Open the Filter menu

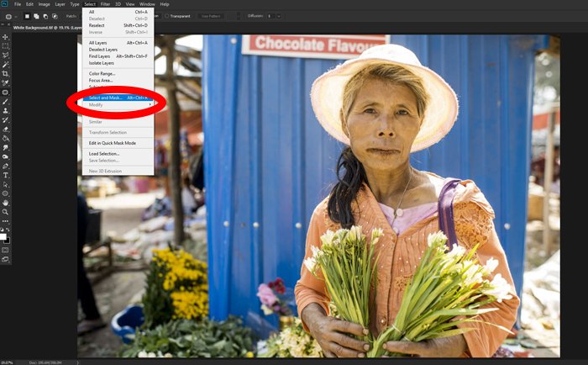click(x=105, y=4)
